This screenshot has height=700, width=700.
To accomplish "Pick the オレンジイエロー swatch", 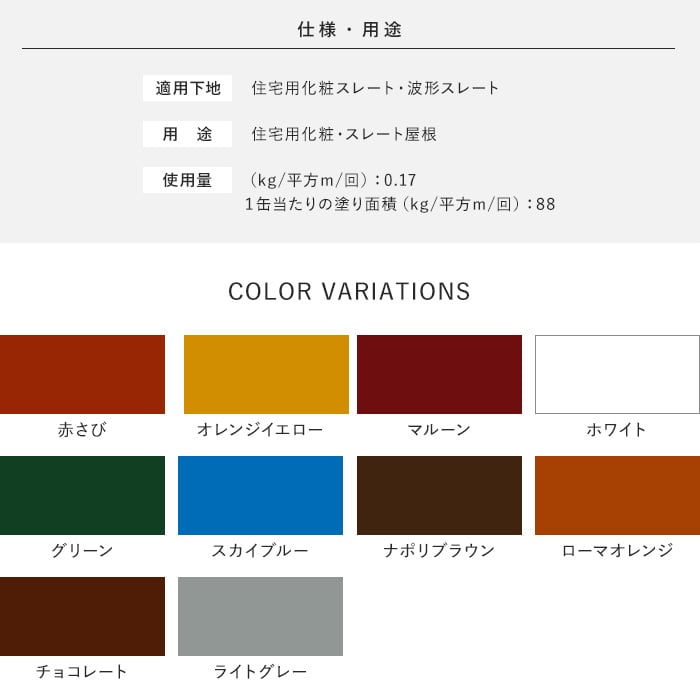I will 266,374.
